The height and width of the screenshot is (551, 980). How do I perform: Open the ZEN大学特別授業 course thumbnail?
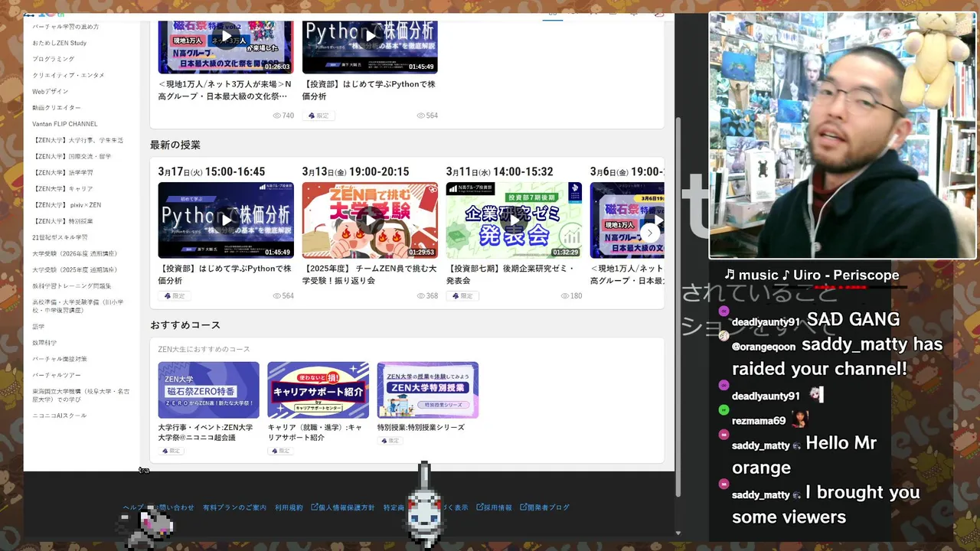click(428, 390)
